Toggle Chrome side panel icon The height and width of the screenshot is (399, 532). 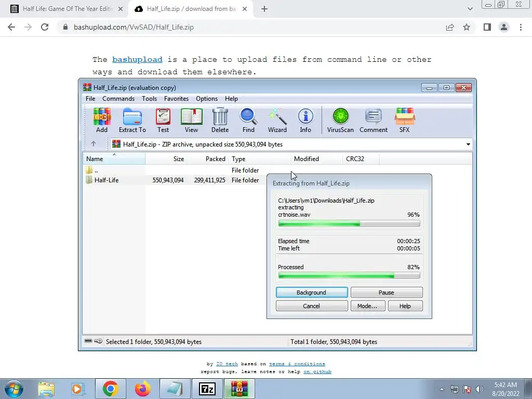coord(487,27)
